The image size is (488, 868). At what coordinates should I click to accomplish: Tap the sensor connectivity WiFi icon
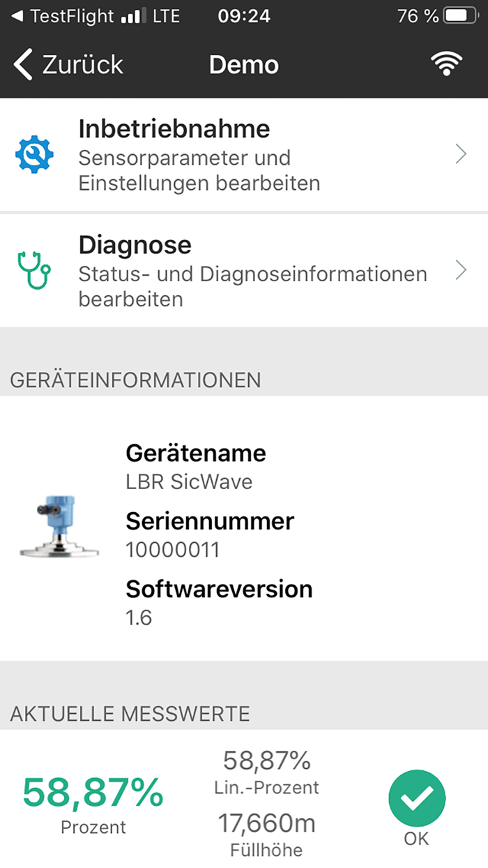tap(445, 63)
